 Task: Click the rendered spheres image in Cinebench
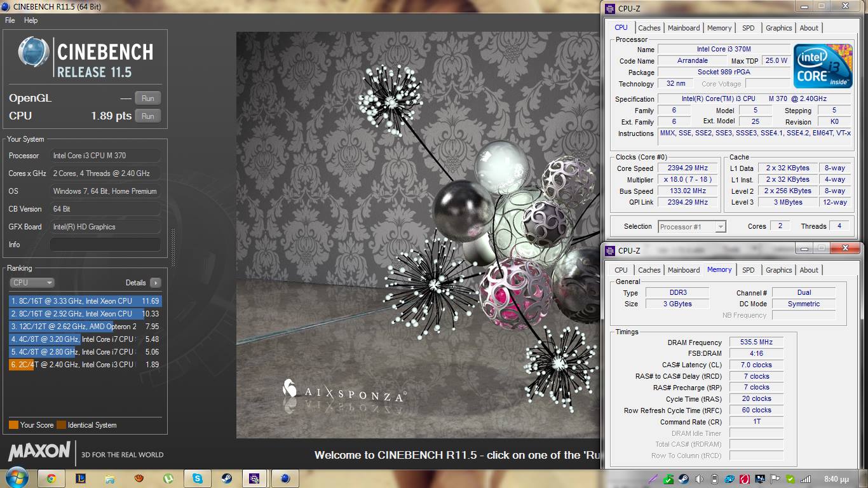point(418,235)
